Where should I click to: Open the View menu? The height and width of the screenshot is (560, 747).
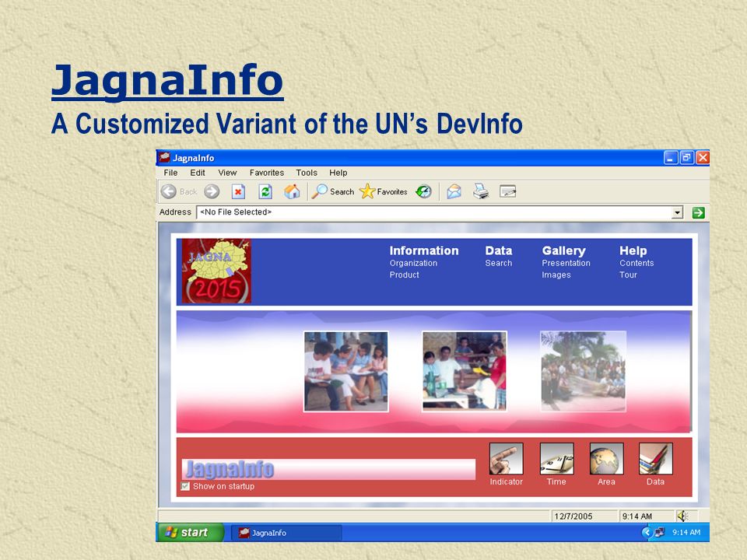[x=227, y=173]
